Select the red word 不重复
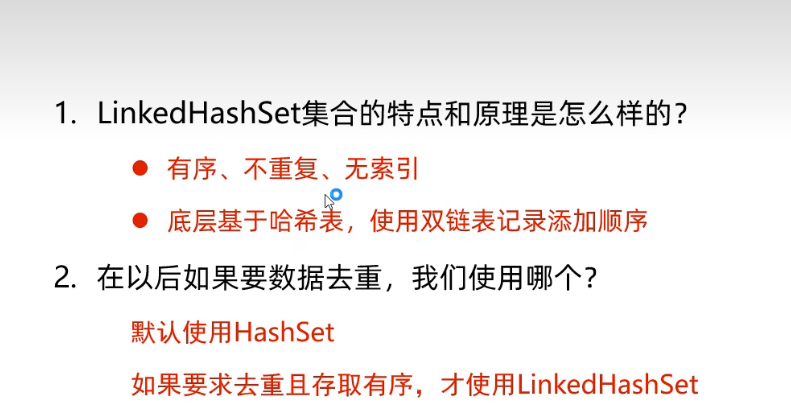 tap(280, 168)
